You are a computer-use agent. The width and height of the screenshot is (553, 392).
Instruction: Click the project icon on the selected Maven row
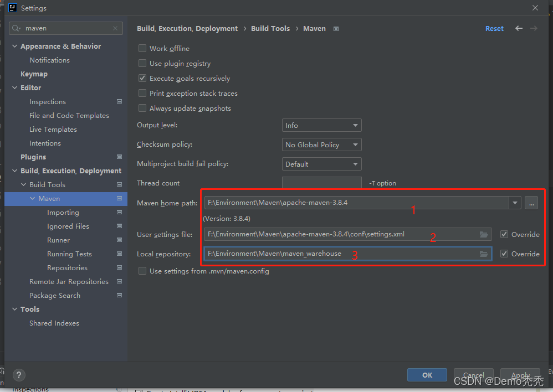(120, 198)
